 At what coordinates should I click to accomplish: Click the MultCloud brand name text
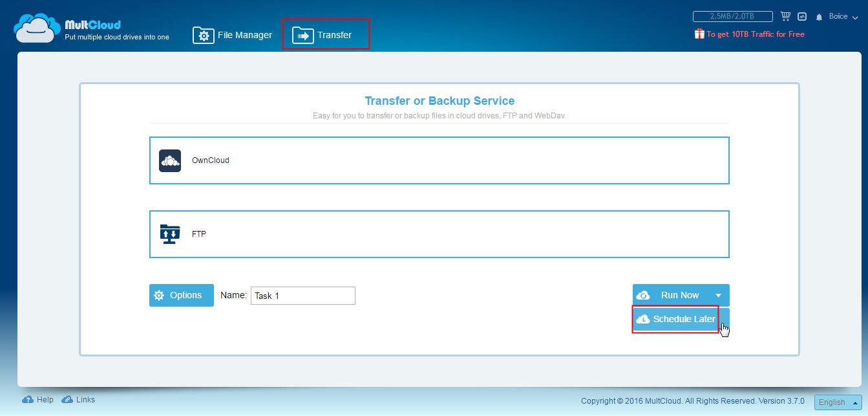92,25
